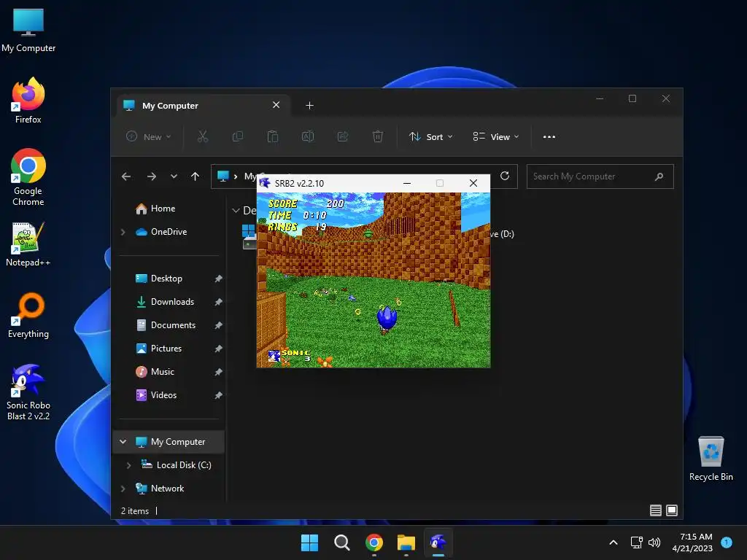Unpin Downloads using its pin icon

point(218,302)
